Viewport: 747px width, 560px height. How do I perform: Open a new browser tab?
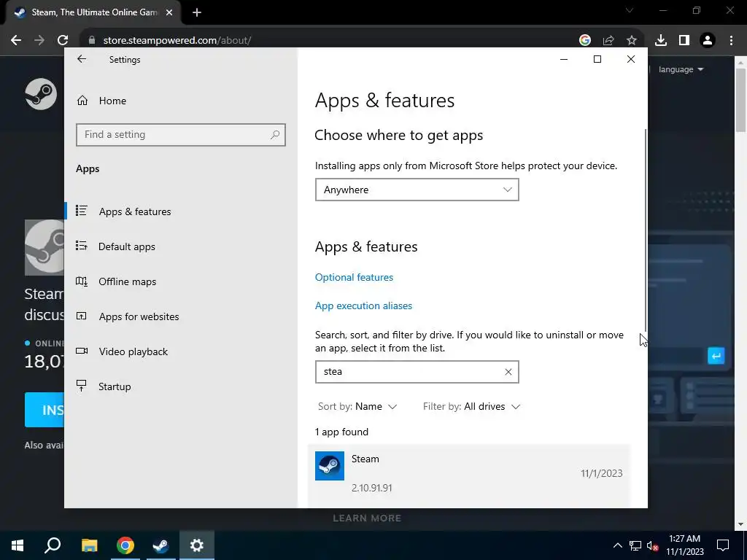pos(197,13)
